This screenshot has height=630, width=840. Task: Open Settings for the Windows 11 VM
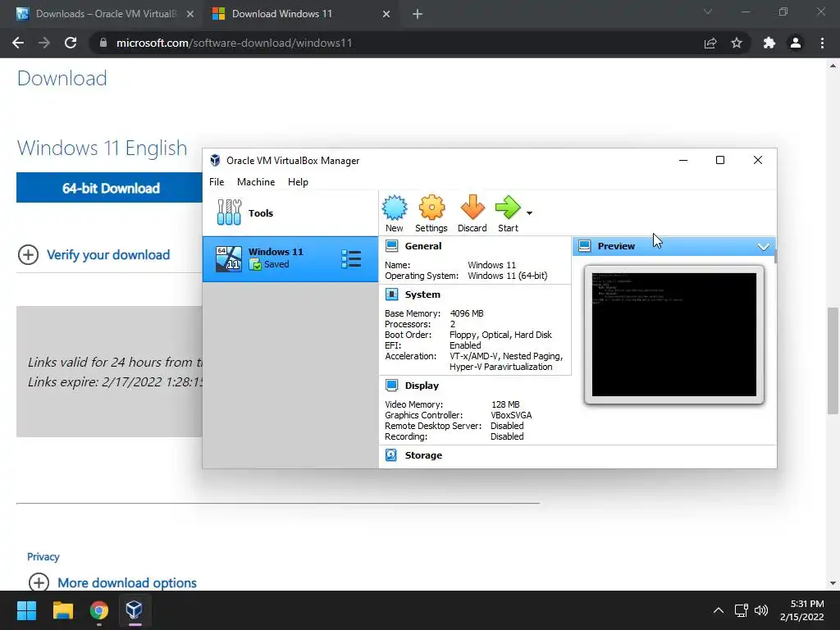click(431, 213)
